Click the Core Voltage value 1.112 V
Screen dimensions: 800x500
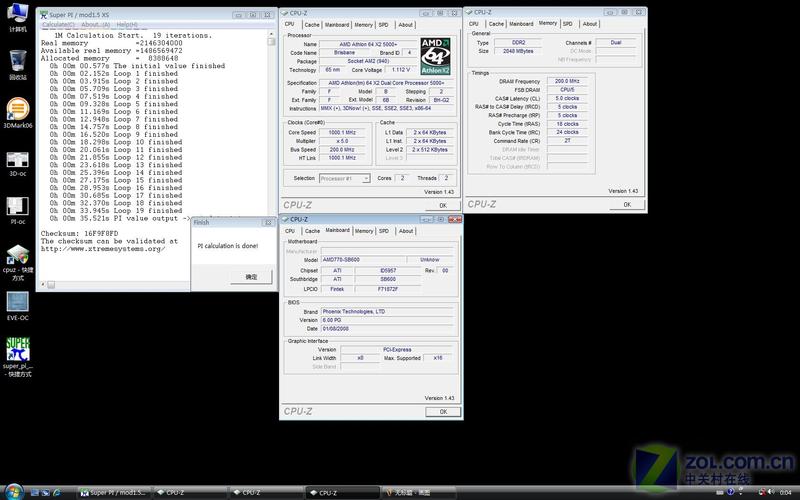(x=401, y=70)
